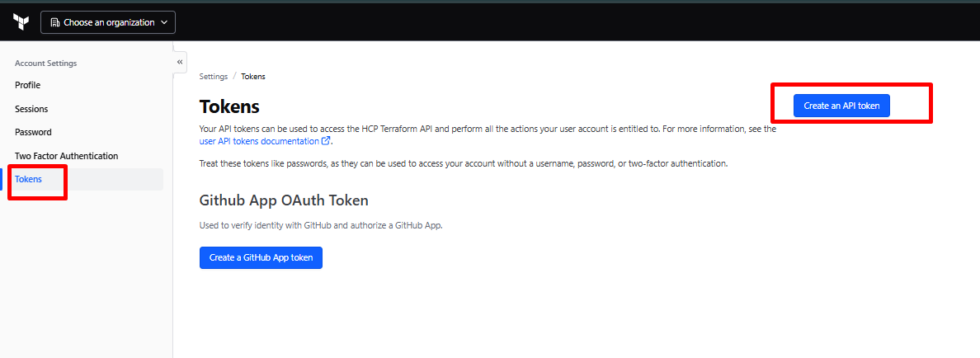This screenshot has width=980, height=358.
Task: Click the Terraform logo icon
Action: 21,22
